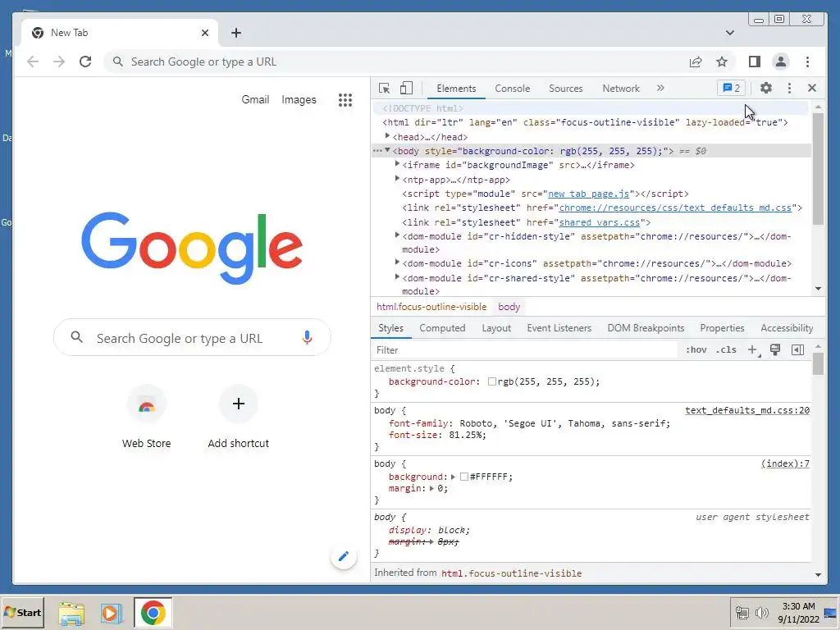
Task: Open the Event Listeners tab
Action: [559, 328]
